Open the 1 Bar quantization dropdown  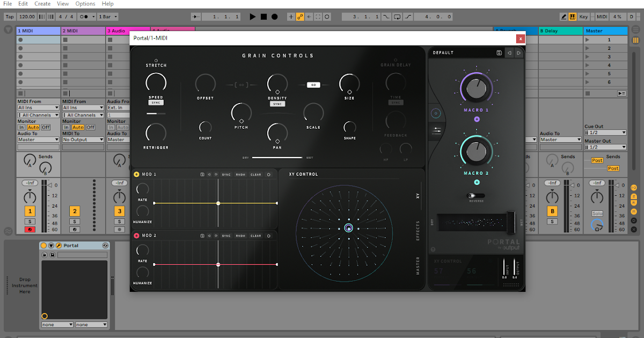pos(108,17)
